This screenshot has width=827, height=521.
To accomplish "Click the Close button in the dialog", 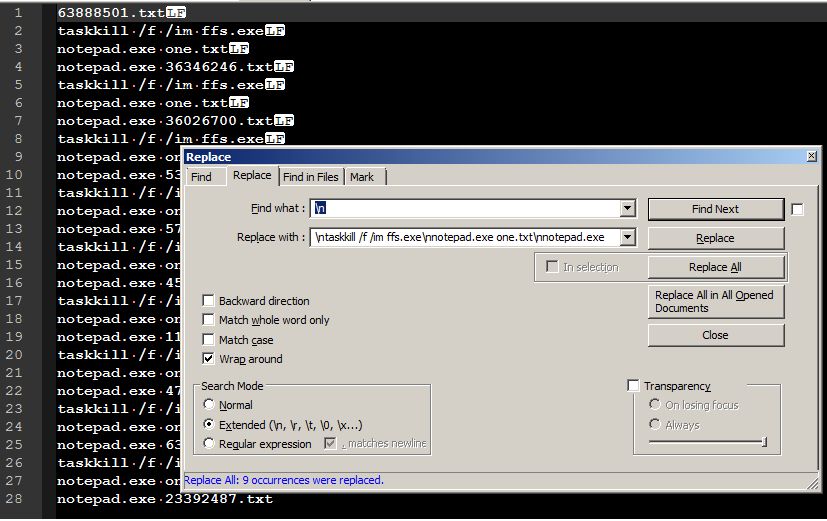I will coord(716,335).
